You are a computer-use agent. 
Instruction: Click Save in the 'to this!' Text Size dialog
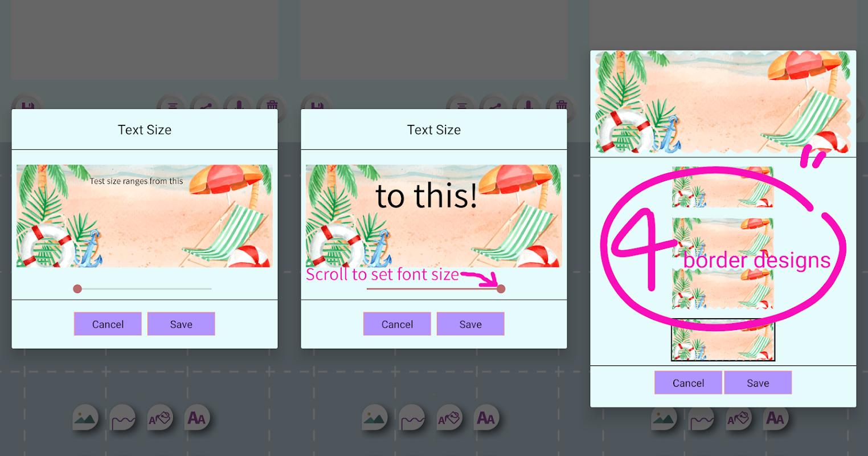tap(470, 324)
